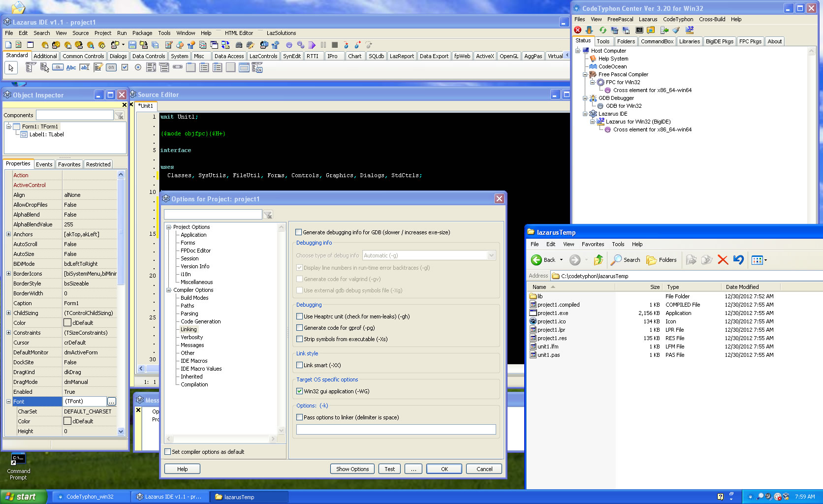The image size is (823, 504).
Task: Uncheck Win32 gui application (-WG)
Action: point(299,391)
